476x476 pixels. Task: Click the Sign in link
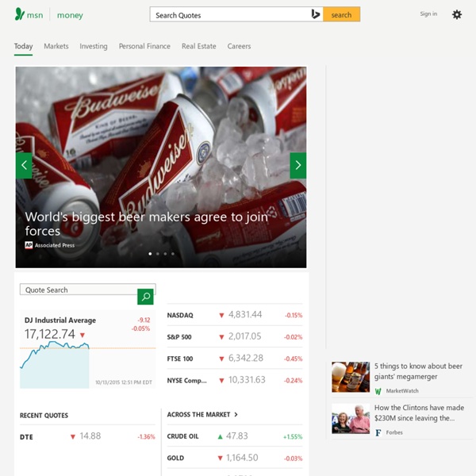pyautogui.click(x=428, y=13)
